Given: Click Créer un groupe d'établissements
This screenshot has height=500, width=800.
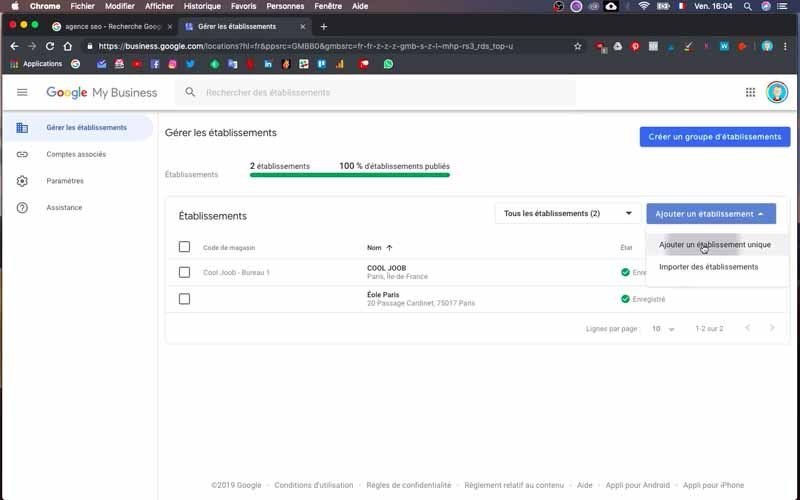Looking at the screenshot, I should click(x=715, y=137).
